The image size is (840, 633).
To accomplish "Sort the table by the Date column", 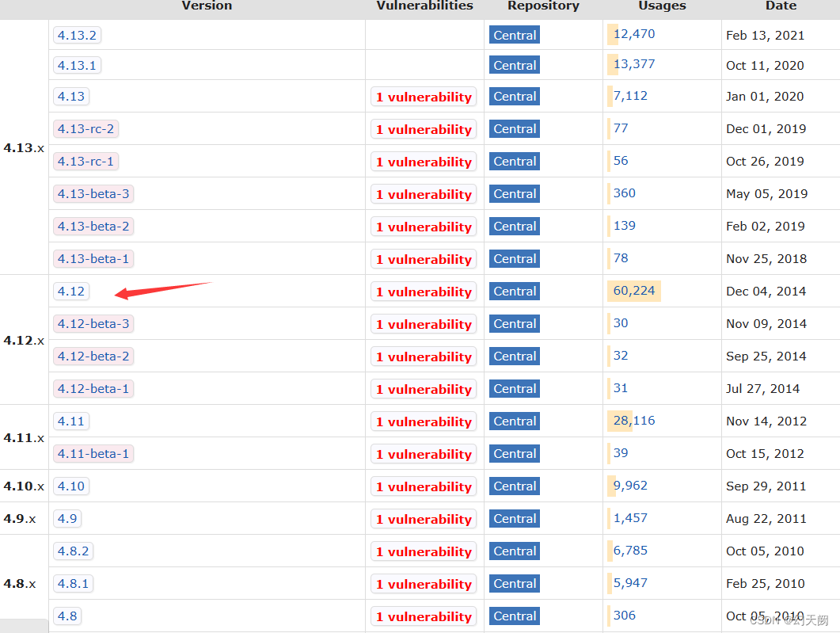I will 781,6.
